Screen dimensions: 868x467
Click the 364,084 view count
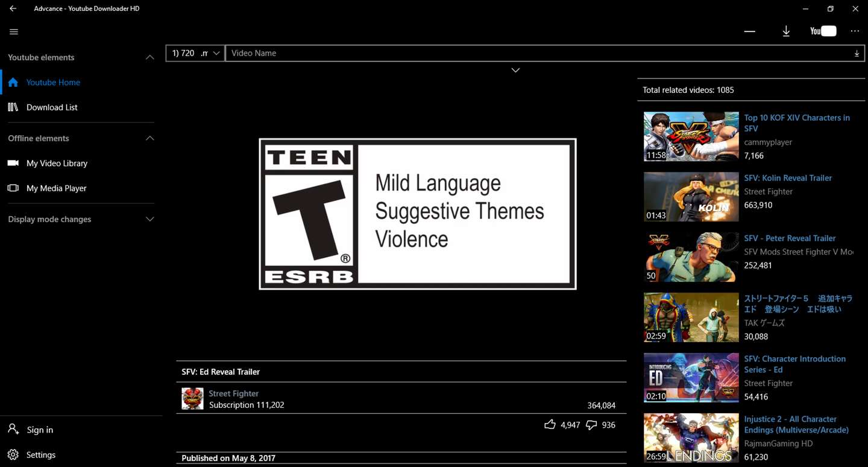click(602, 405)
